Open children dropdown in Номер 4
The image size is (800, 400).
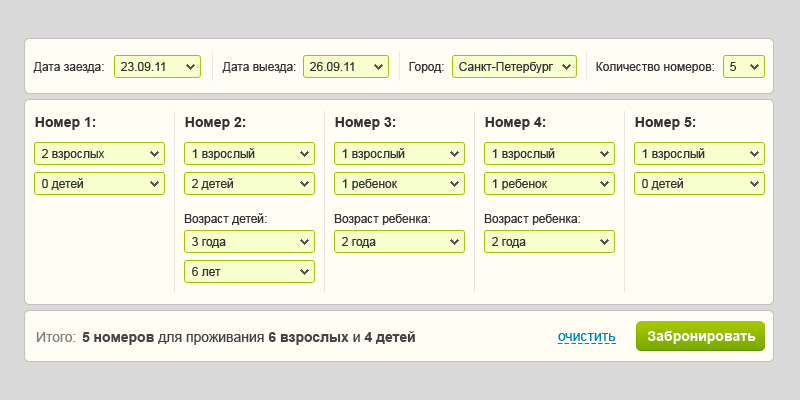click(x=549, y=184)
